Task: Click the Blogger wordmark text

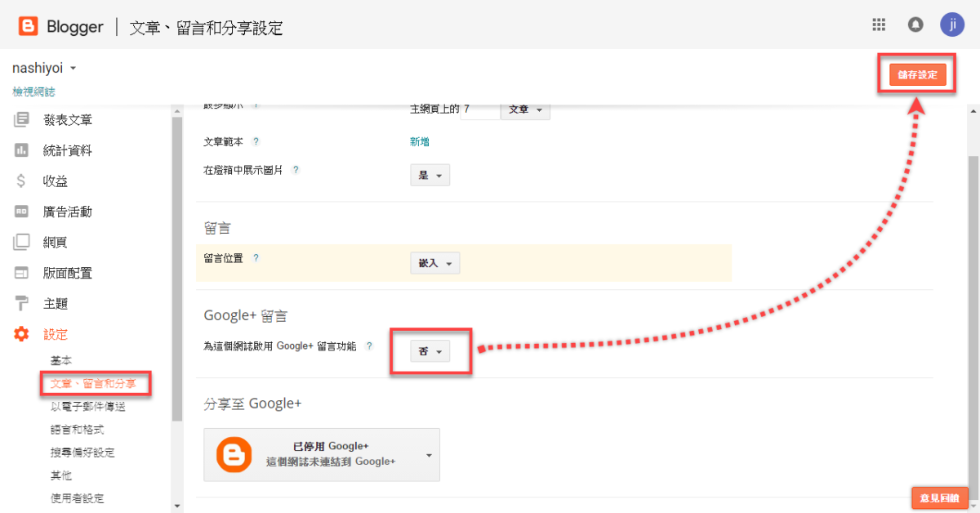Action: point(75,27)
